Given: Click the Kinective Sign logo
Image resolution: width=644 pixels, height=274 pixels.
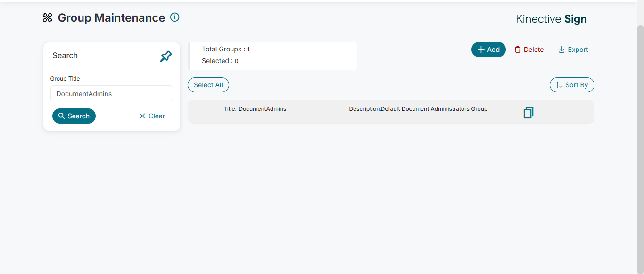Looking at the screenshot, I should 551,19.
